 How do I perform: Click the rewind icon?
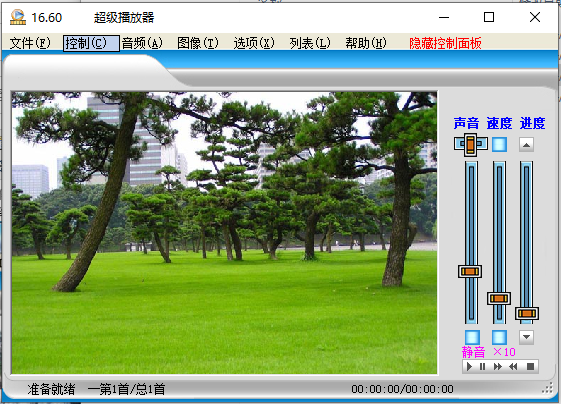[x=513, y=366]
